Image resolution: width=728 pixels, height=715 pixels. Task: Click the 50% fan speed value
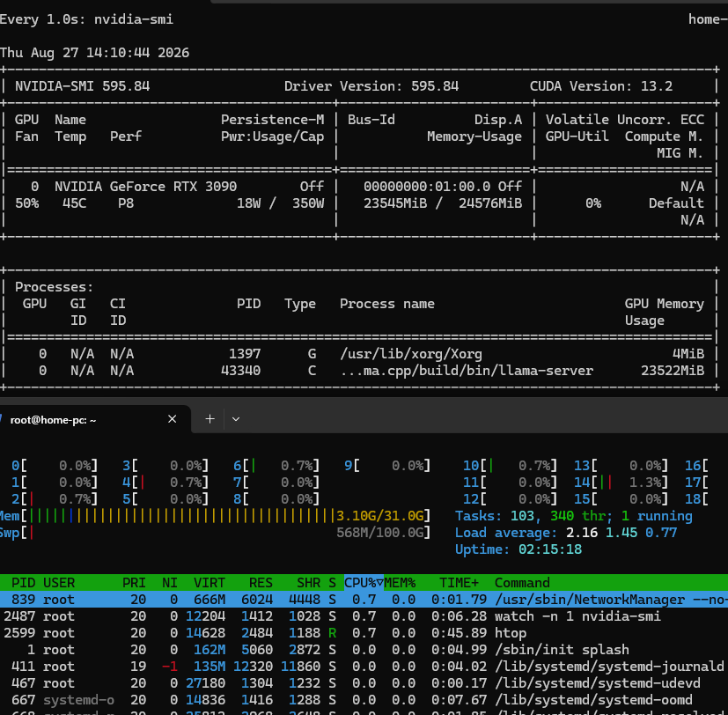[x=27, y=203]
